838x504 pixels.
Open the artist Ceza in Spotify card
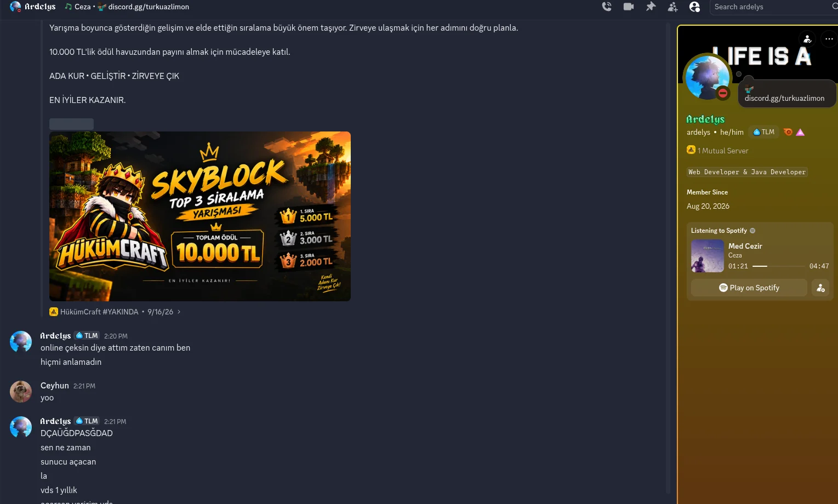coord(735,255)
